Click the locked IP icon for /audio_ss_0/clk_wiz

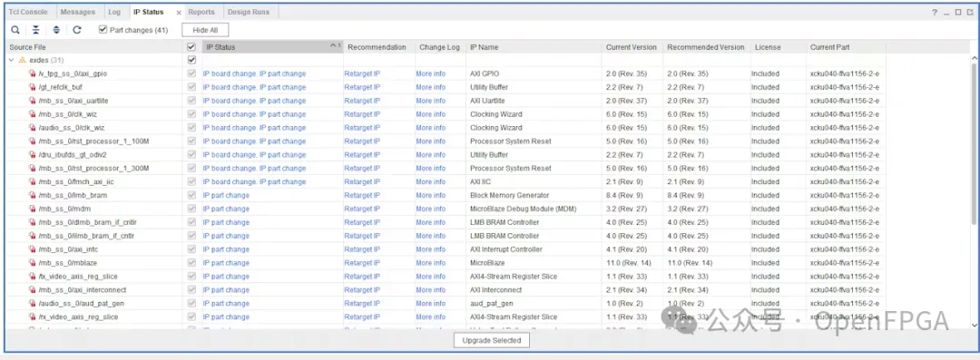(33, 128)
